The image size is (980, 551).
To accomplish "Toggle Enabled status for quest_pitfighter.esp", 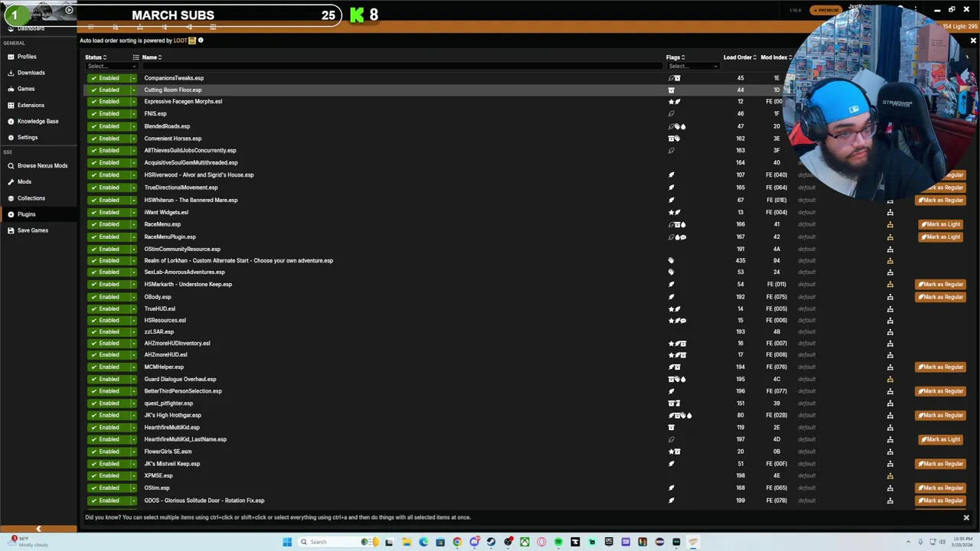I will click(x=108, y=403).
